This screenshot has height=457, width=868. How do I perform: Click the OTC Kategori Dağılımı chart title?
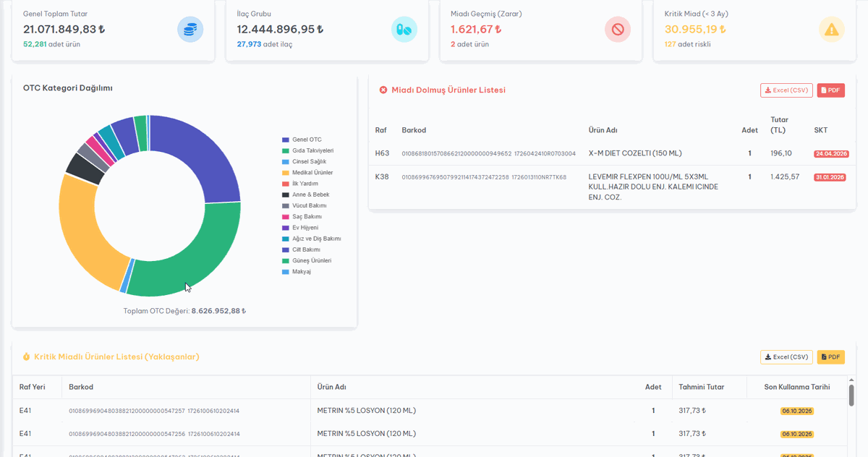(67, 88)
